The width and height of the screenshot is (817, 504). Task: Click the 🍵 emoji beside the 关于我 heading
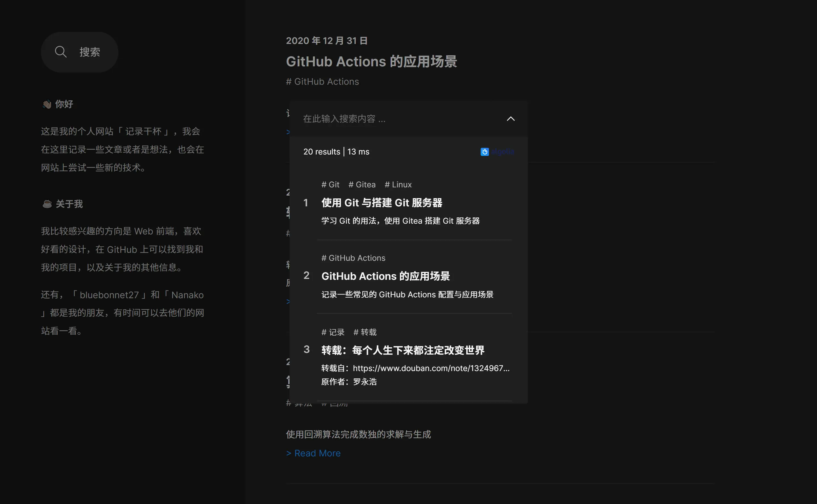point(47,204)
